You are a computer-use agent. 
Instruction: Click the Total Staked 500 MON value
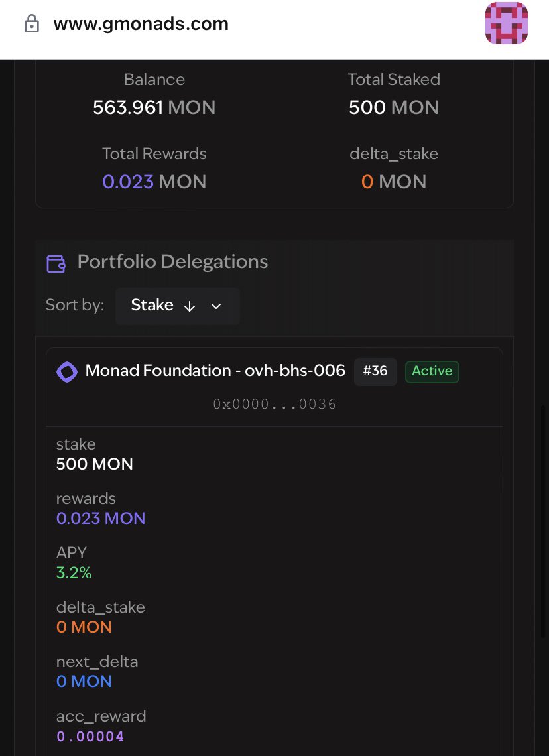394,107
